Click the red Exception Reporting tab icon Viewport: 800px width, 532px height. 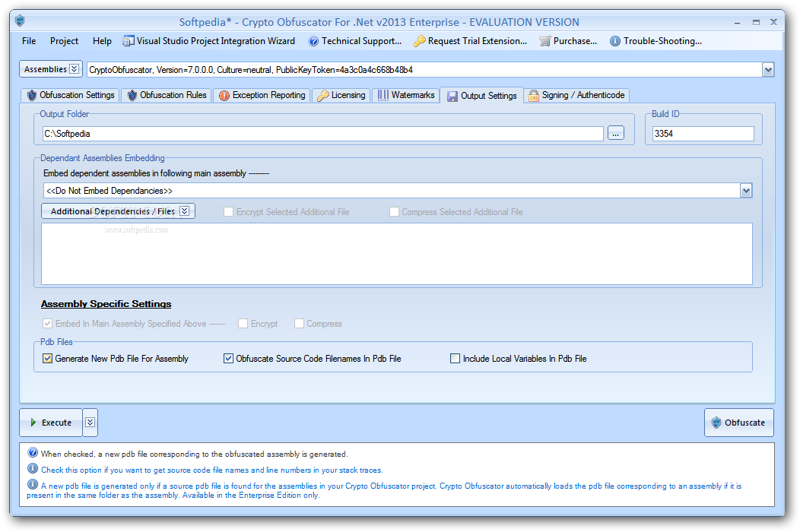pos(224,96)
